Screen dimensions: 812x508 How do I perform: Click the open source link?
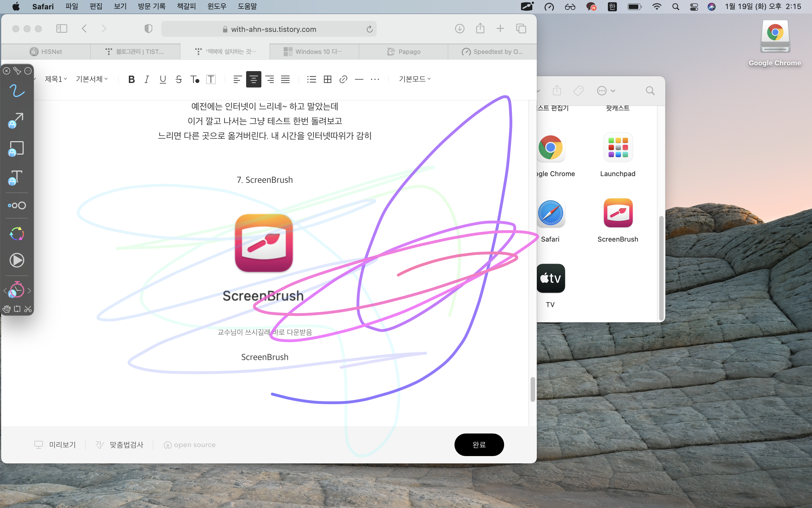189,445
